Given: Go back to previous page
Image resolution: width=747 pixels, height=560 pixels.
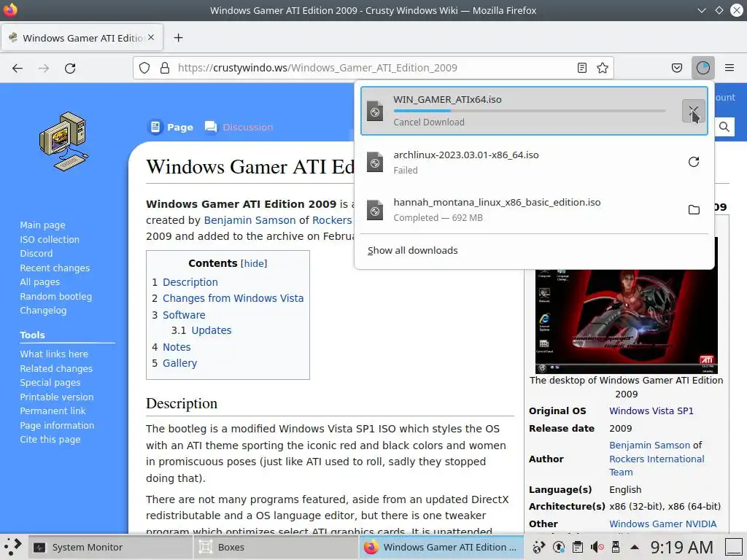Looking at the screenshot, I should (x=18, y=68).
